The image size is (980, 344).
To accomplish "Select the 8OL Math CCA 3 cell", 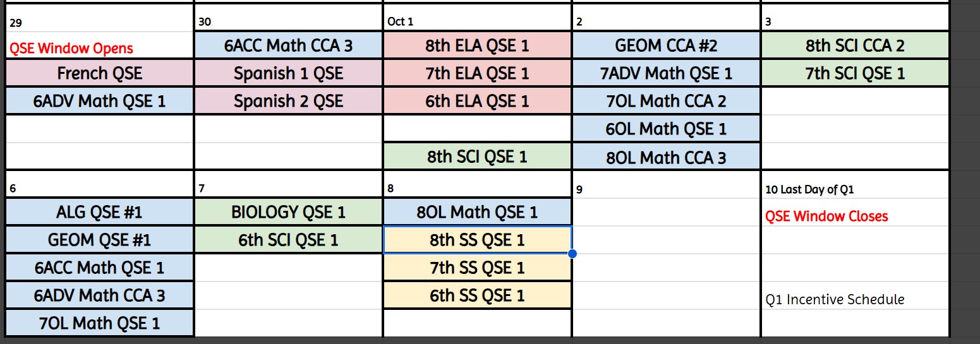I will pyautogui.click(x=666, y=157).
